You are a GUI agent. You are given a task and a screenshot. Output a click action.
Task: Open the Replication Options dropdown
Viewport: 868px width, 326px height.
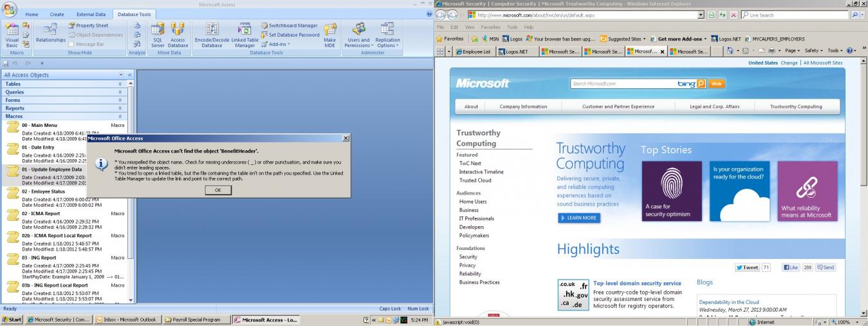pos(387,35)
